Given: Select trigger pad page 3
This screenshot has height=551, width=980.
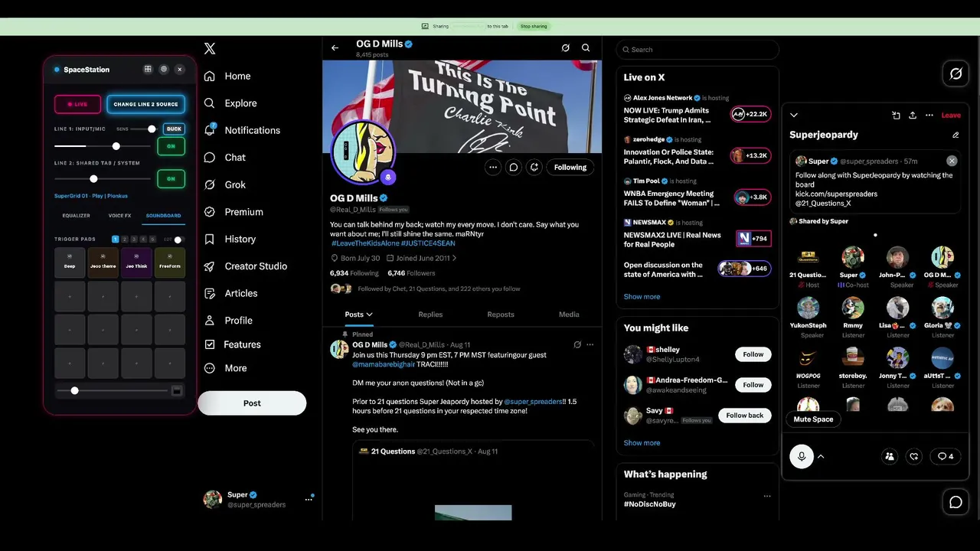Looking at the screenshot, I should pyautogui.click(x=134, y=240).
